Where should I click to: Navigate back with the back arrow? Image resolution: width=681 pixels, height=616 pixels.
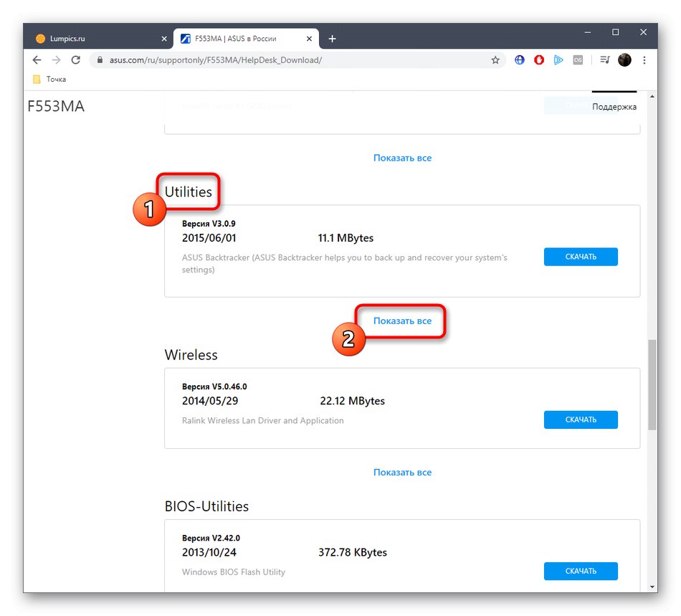(37, 60)
